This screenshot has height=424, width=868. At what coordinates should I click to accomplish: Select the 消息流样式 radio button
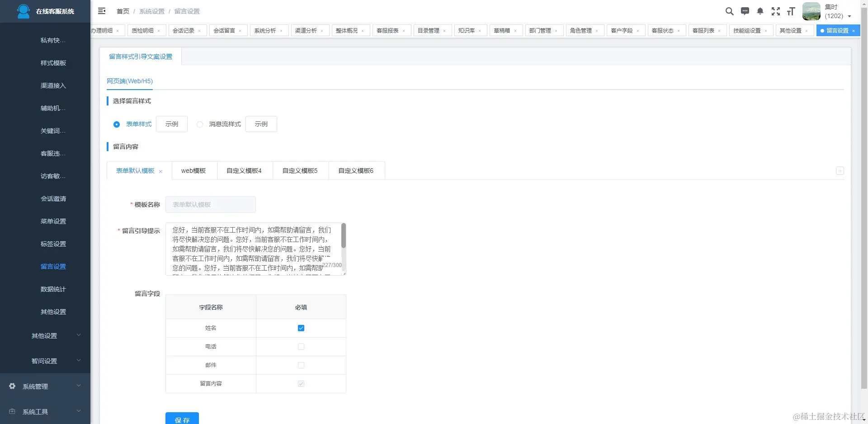200,124
